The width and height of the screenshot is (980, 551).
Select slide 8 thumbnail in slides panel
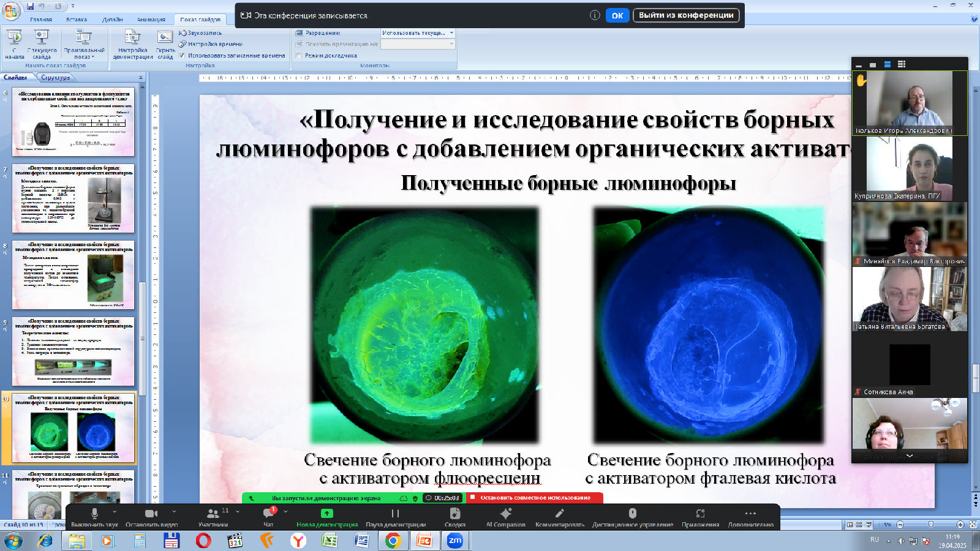(73, 275)
